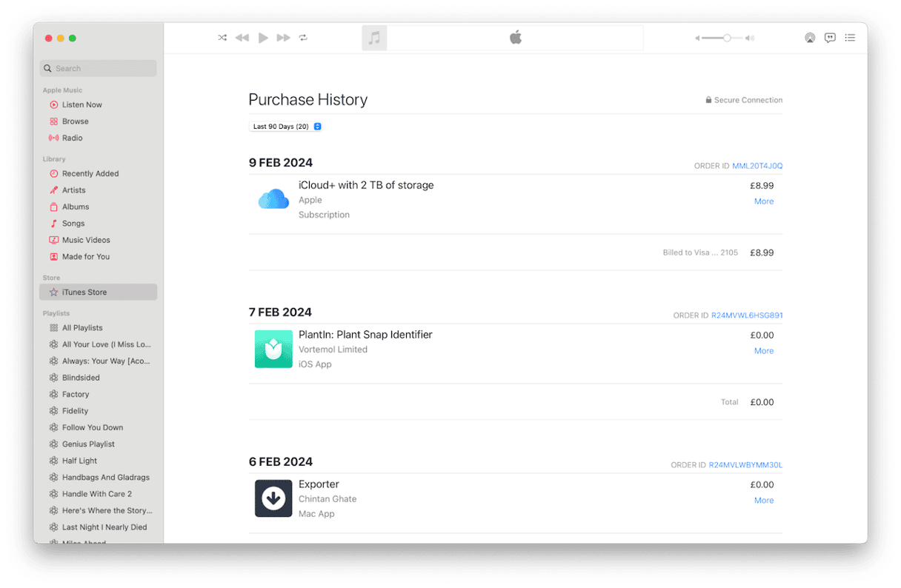Click the Exporter app icon
This screenshot has width=901, height=588.
click(x=273, y=498)
